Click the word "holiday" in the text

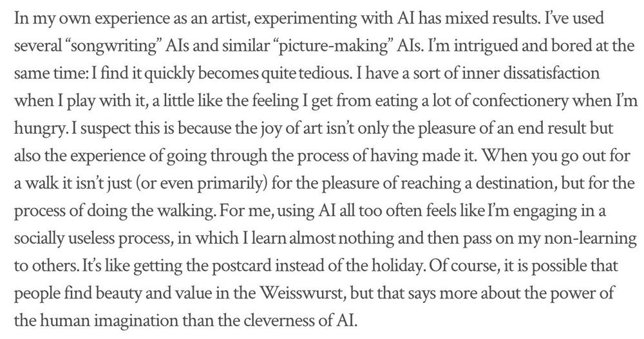(396, 266)
